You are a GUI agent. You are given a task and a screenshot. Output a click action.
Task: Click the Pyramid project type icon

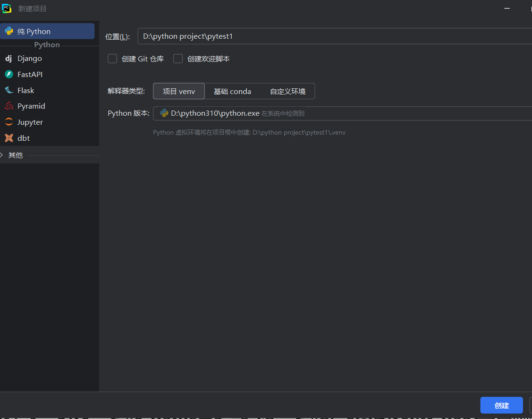coord(9,106)
